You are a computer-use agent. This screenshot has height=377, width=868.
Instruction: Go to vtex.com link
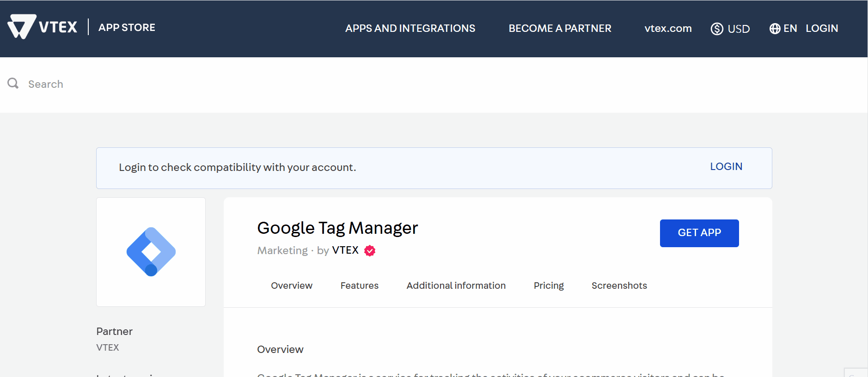pyautogui.click(x=668, y=28)
